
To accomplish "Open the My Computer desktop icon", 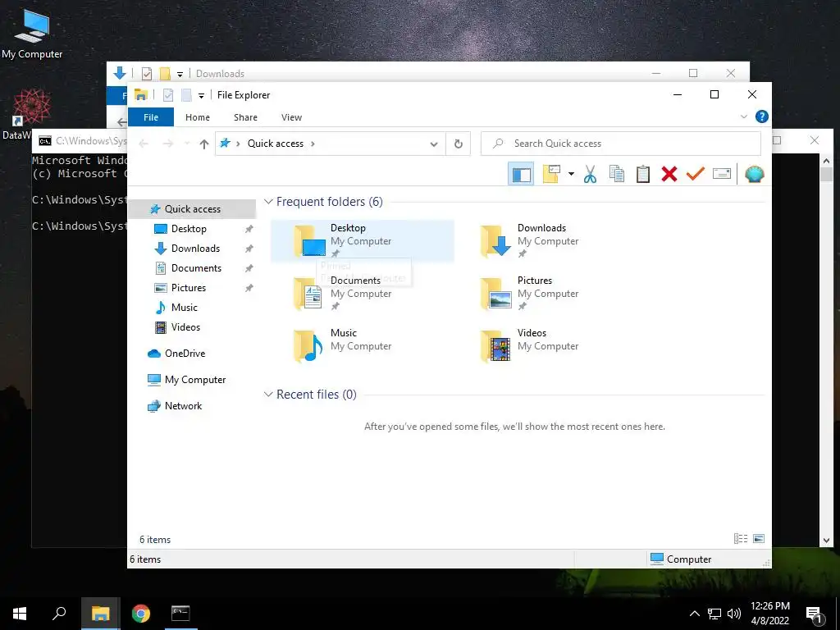I will [x=32, y=34].
